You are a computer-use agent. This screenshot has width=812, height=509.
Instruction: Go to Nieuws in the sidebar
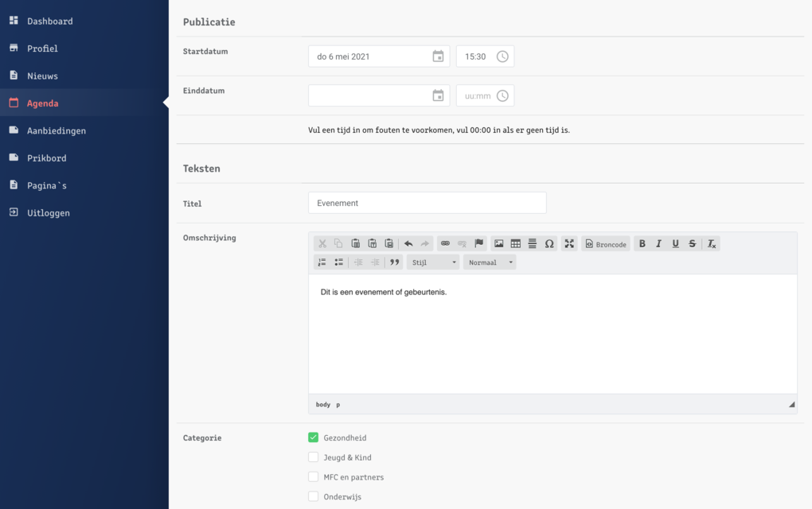point(42,76)
